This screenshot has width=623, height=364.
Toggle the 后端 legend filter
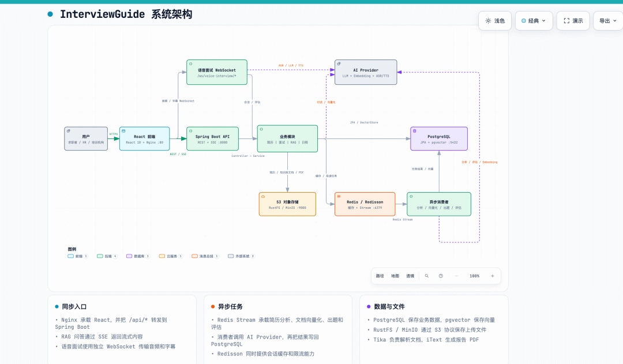(107, 256)
